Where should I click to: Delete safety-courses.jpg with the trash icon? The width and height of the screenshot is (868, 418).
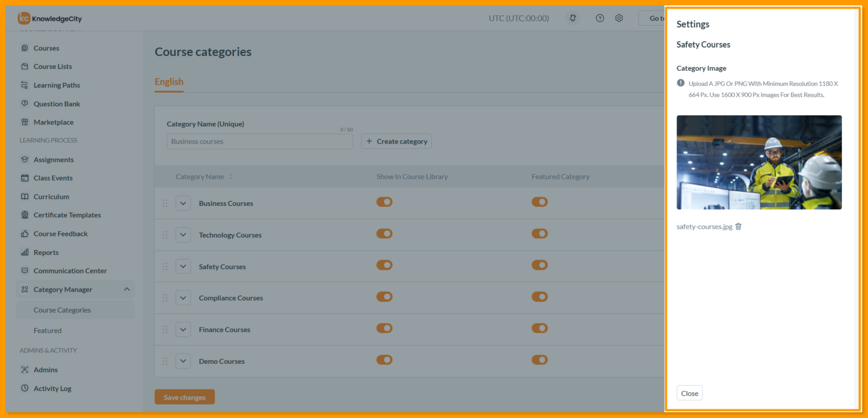(739, 226)
